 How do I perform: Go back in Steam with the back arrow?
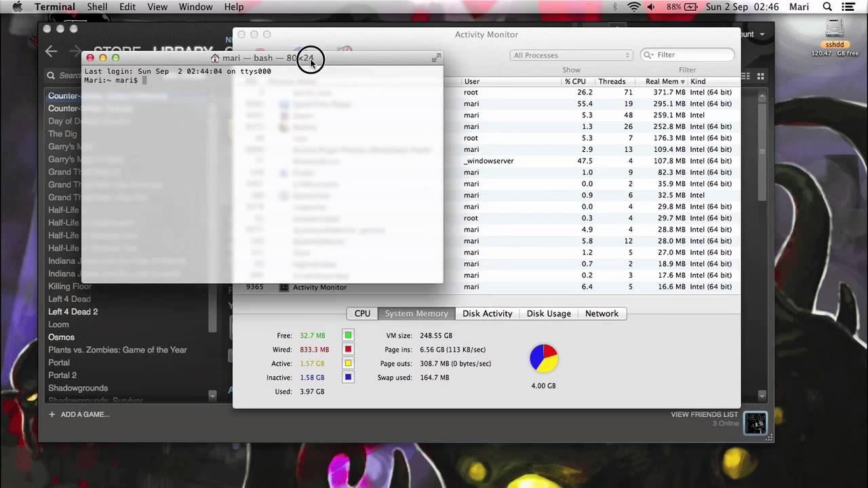[x=52, y=52]
